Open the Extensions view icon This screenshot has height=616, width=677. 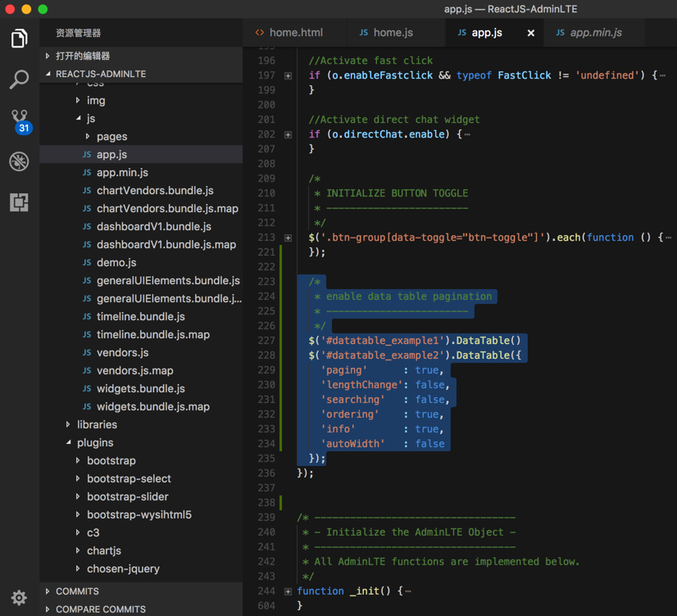pos(19,202)
